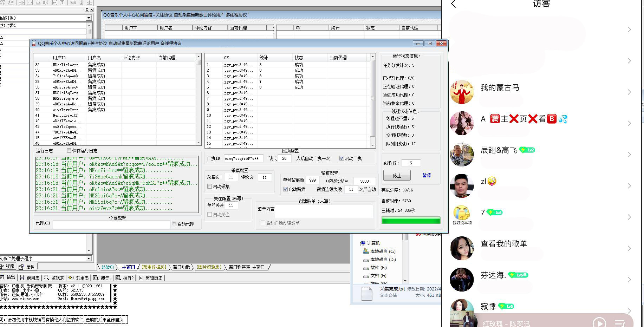
Task: Click the 间隔延迟 value field
Action: [x=364, y=181]
